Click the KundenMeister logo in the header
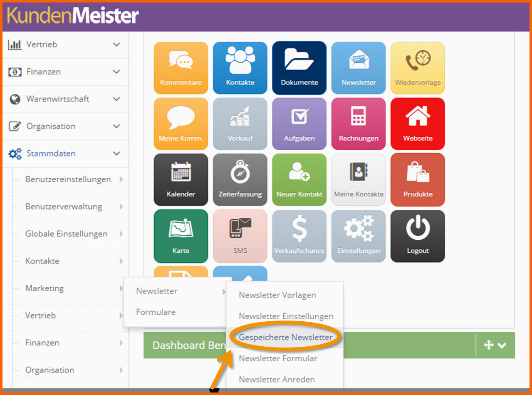Viewport: 532px width, 395px height. 73,16
